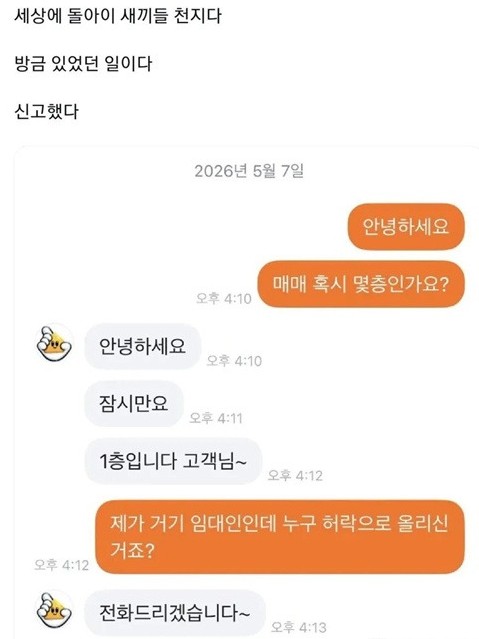
Task: Click the 오후 4:13 timestamp
Action: point(299,627)
